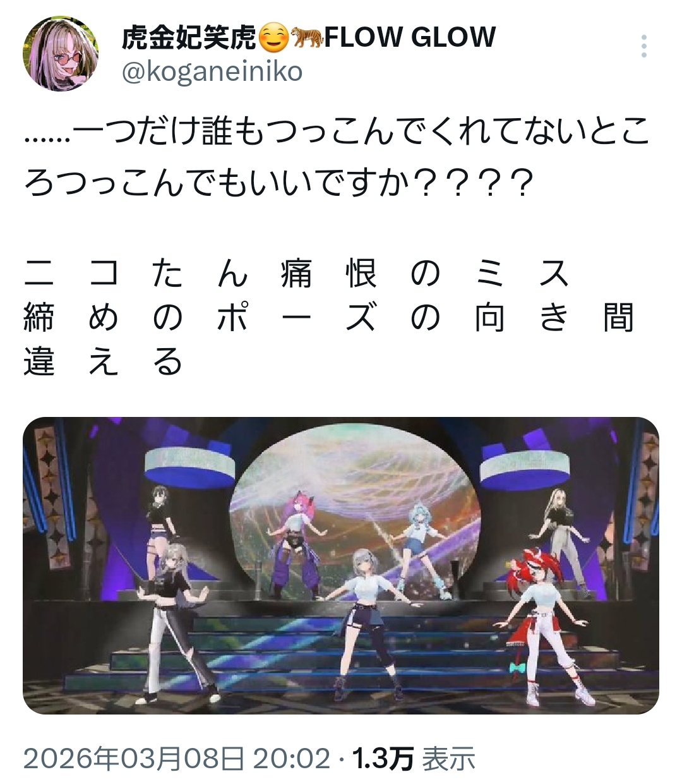Click the ニコたん痛恨のミス text line
Screen dimensions: 682x784
[297, 274]
